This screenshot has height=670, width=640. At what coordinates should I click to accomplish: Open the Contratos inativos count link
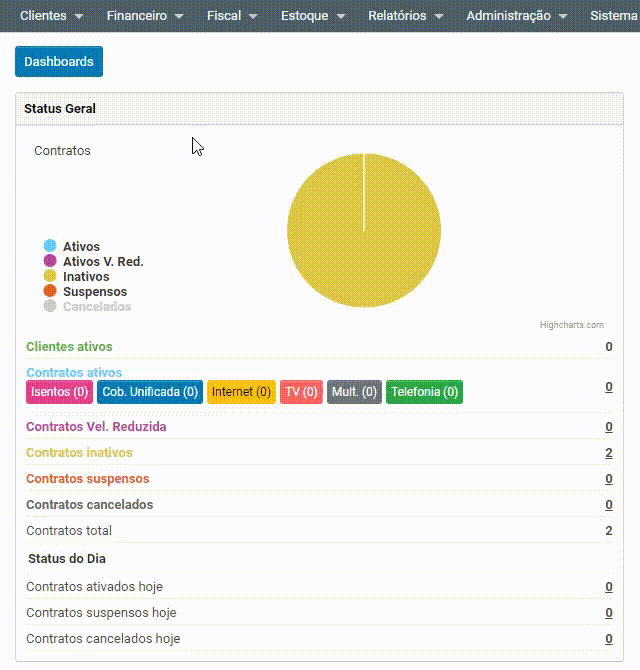pos(609,453)
